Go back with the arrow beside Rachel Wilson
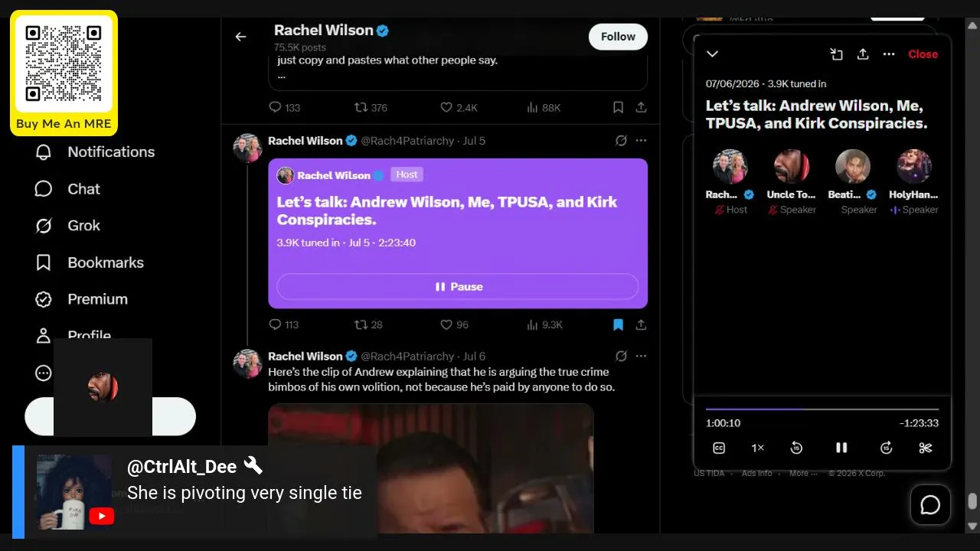The image size is (980, 551). coord(240,37)
